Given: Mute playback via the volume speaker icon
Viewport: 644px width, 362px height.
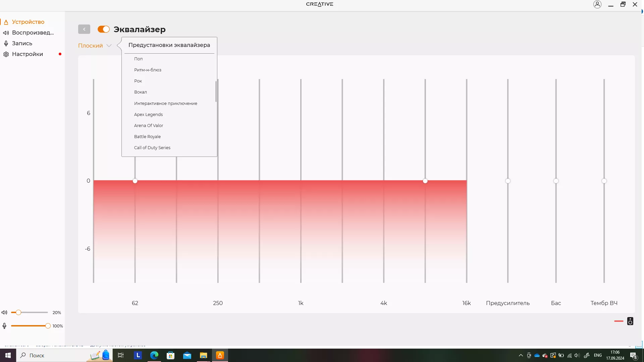Looking at the screenshot, I should point(4,312).
